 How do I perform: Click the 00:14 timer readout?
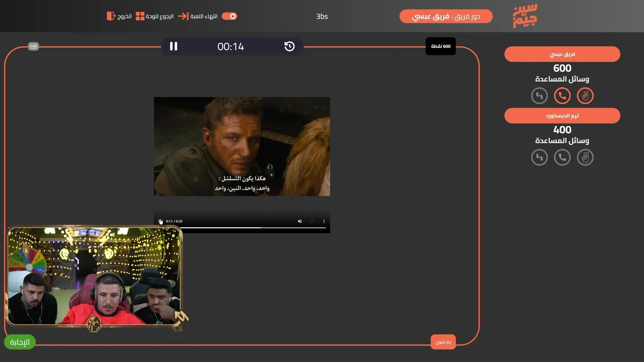230,47
